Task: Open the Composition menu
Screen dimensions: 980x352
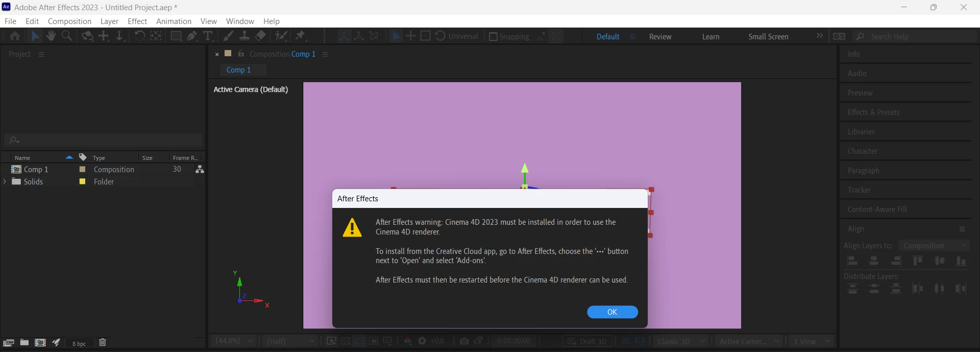Action: point(69,21)
